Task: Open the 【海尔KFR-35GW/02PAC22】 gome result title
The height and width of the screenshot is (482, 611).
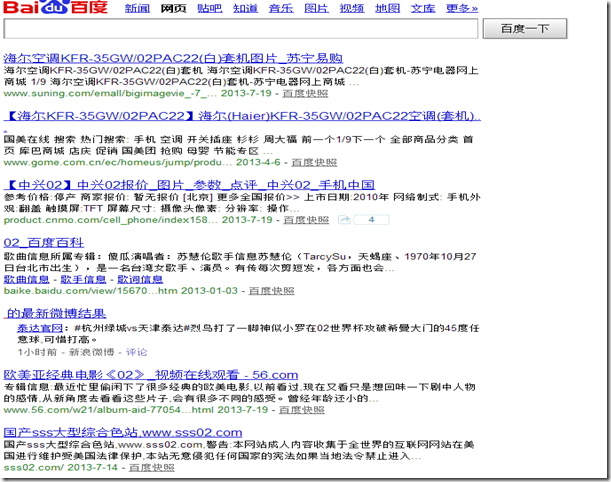Action: tap(242, 116)
